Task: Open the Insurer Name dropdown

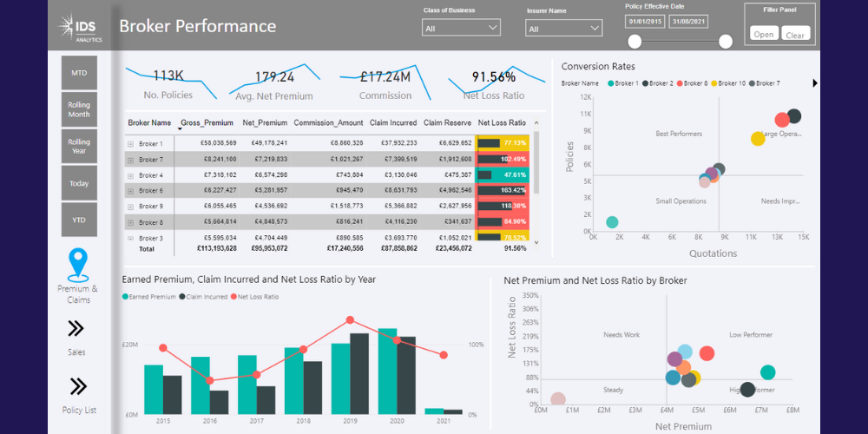Action: click(x=563, y=29)
